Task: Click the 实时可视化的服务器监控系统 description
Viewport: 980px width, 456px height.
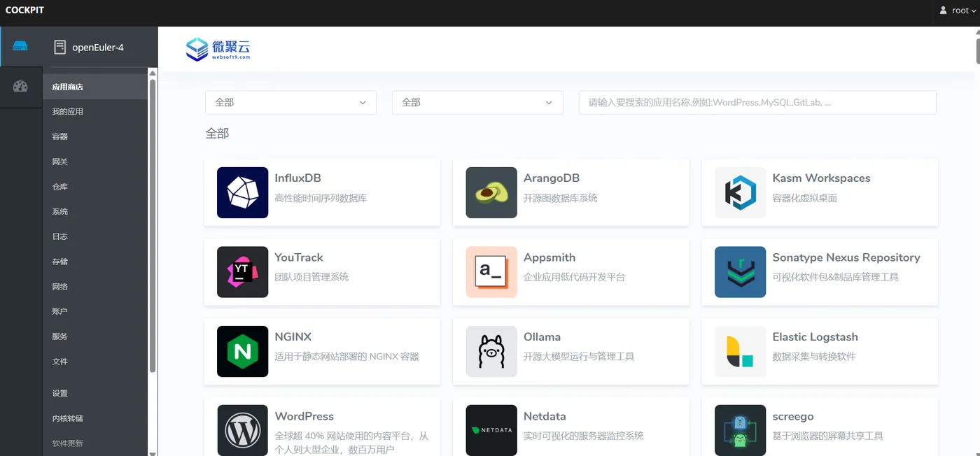Action: coord(583,436)
